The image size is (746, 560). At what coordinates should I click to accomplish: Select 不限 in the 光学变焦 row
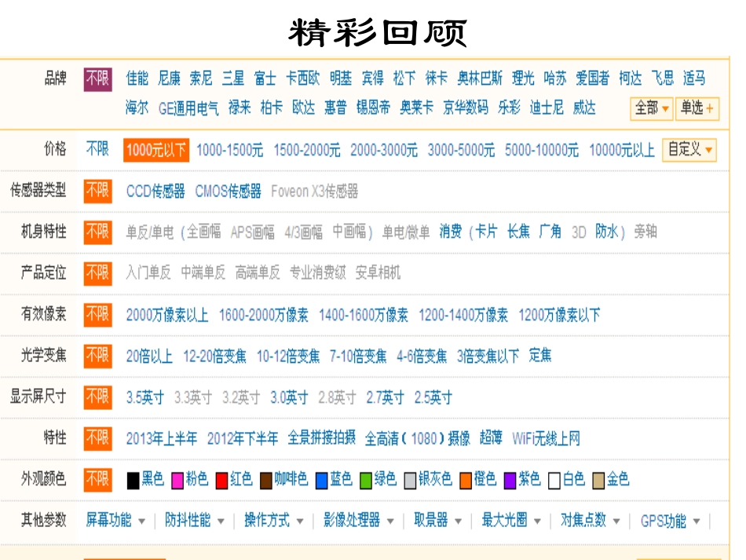tap(98, 357)
